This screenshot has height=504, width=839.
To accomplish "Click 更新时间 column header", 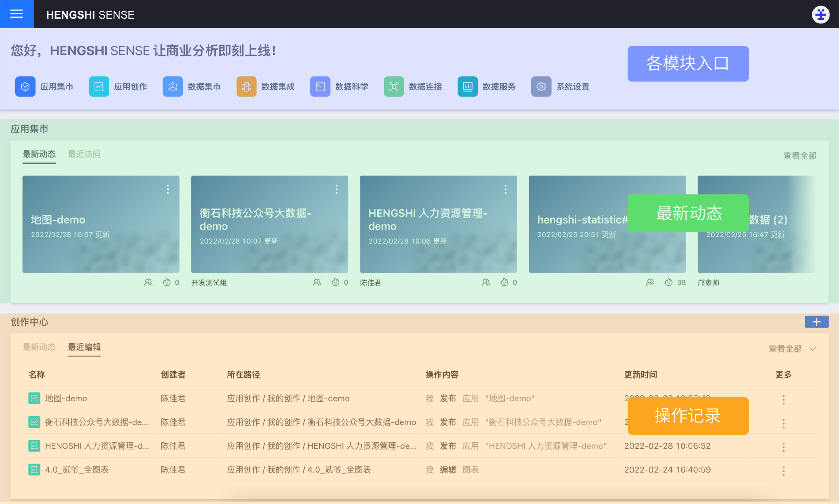I will [641, 375].
